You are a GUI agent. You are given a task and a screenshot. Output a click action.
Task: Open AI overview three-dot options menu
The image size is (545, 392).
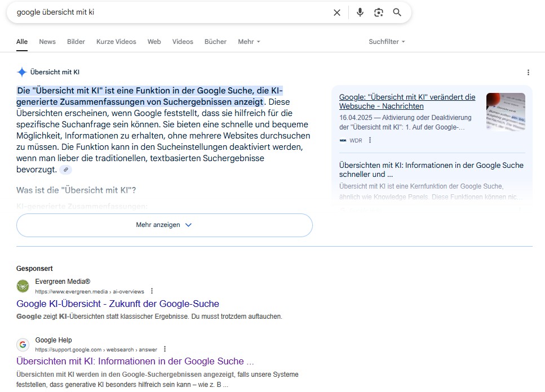[x=528, y=72]
